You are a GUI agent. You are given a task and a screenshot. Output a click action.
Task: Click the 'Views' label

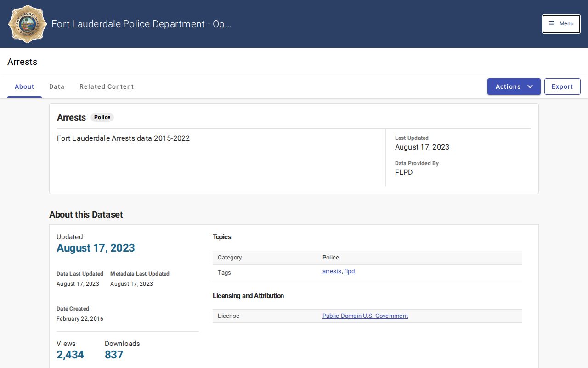coord(66,344)
